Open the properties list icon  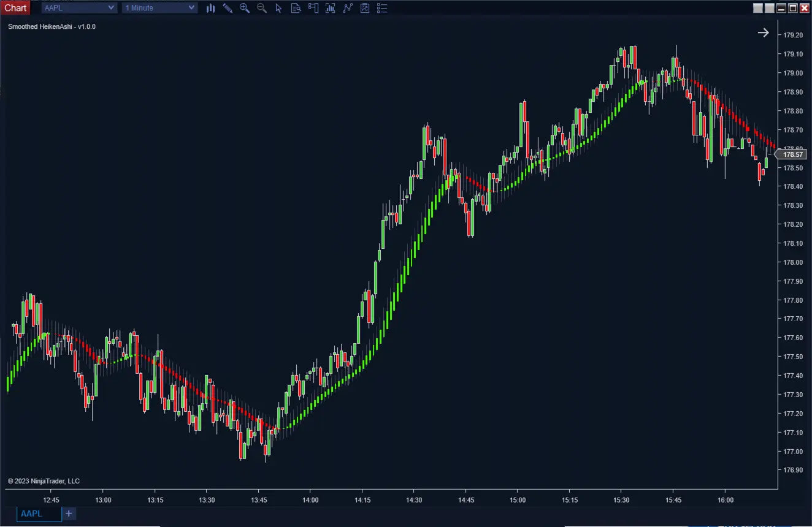tap(382, 8)
